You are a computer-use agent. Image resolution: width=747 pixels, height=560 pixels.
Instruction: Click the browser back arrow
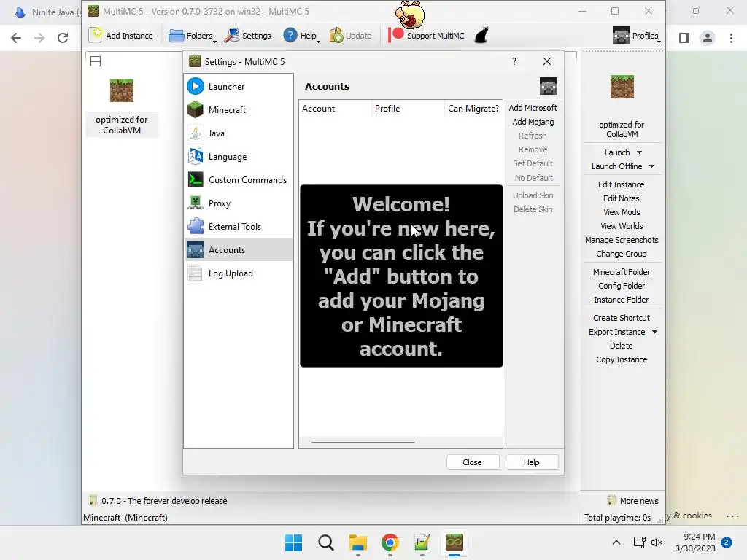point(16,38)
